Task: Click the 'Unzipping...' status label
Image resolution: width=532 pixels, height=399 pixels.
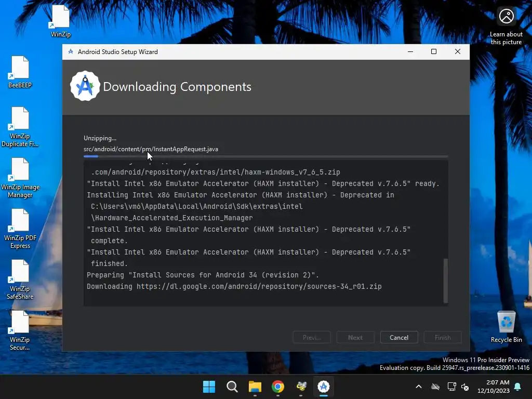Action: (100, 138)
